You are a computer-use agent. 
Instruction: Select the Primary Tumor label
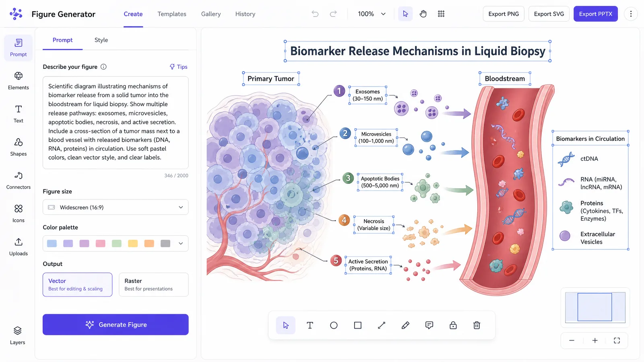(271, 78)
